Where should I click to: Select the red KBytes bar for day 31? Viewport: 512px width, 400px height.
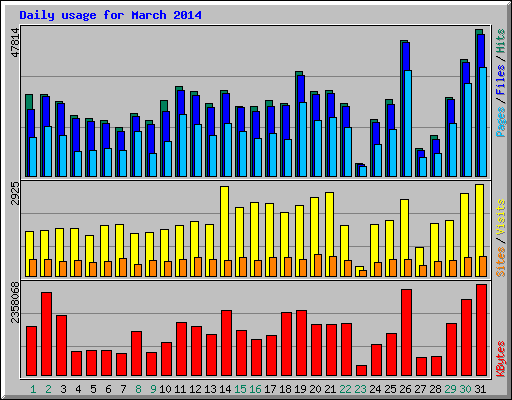(x=482, y=330)
